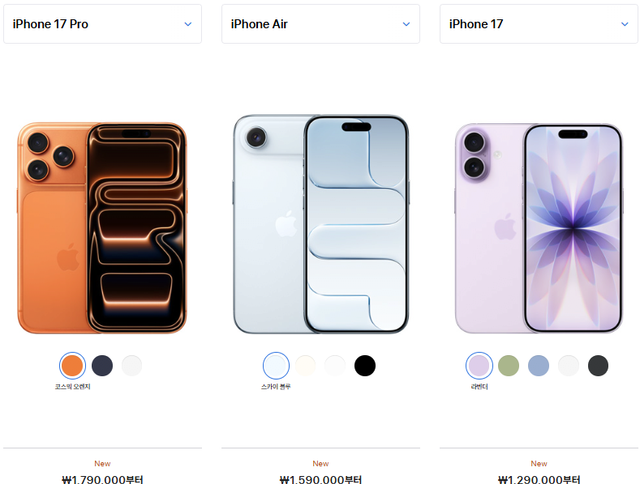Viewport: 640px width, 484px height.
Task: Choose the deep blue color for iPhone 17 Pro
Action: 102,365
